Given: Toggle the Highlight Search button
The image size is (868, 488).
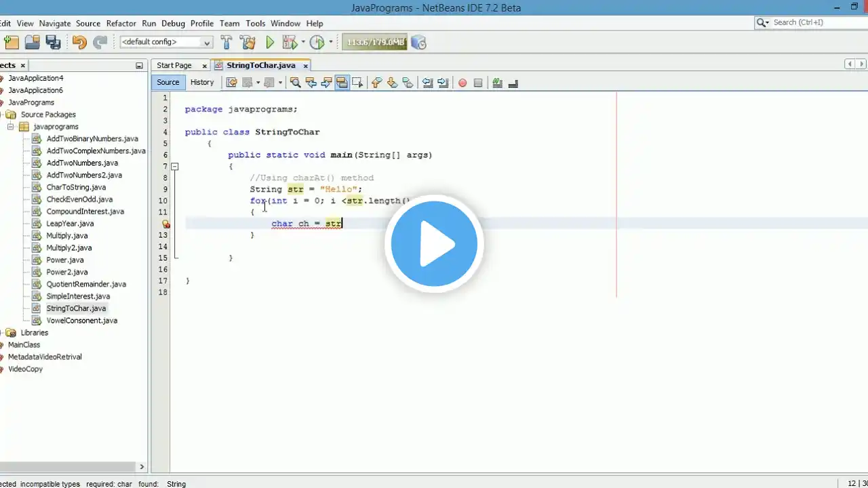Looking at the screenshot, I should pos(342,83).
